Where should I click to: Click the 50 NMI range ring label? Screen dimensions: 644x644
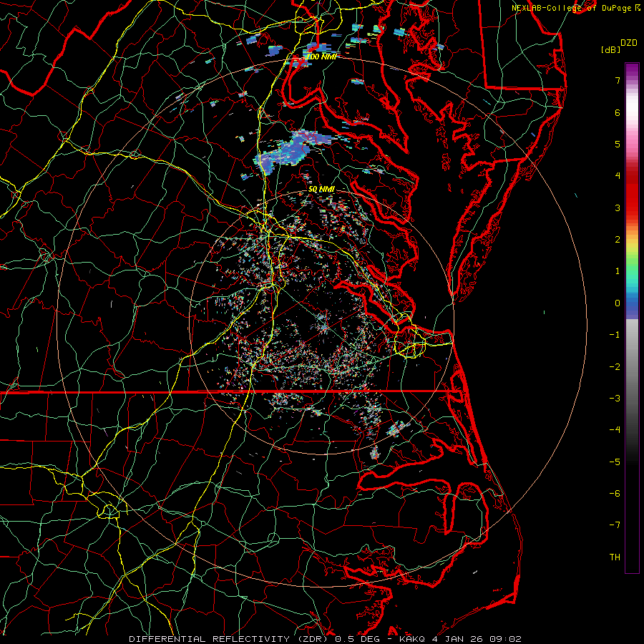[x=321, y=190]
